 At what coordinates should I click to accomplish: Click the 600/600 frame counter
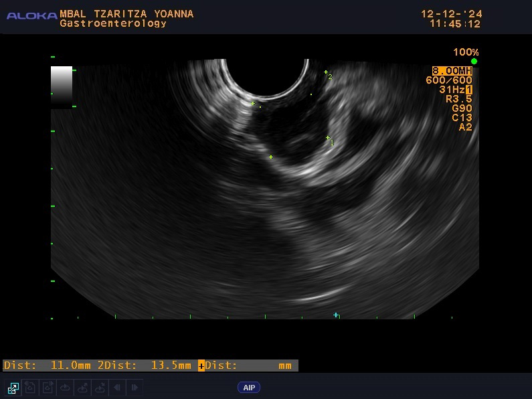pyautogui.click(x=449, y=80)
